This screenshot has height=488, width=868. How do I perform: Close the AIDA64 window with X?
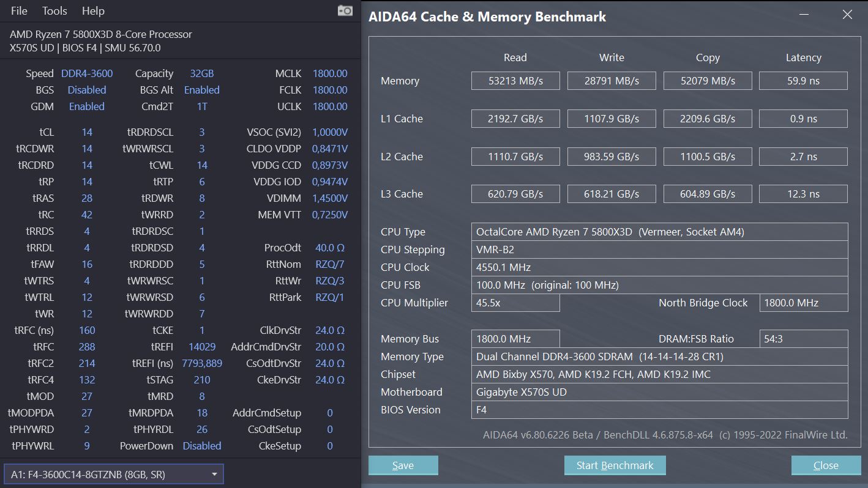pos(847,15)
